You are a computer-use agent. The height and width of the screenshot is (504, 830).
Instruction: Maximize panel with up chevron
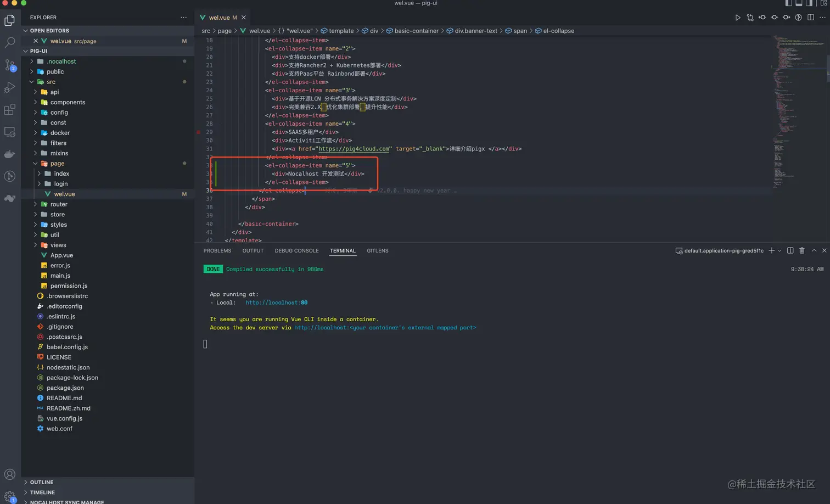814,250
